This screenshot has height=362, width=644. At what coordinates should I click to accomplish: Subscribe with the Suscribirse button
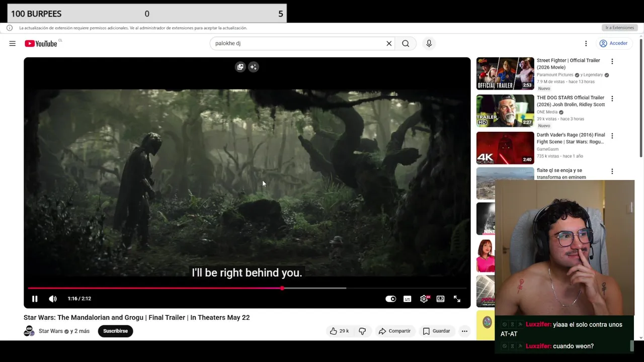click(x=115, y=331)
